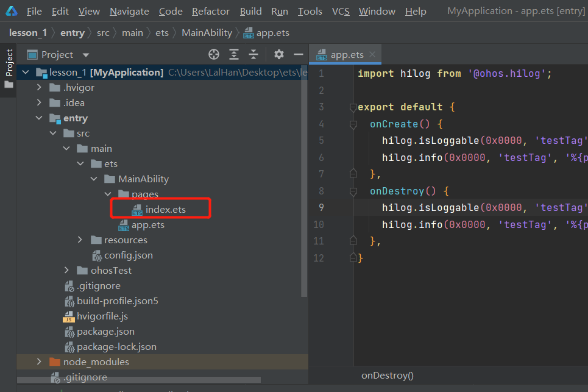This screenshot has width=588, height=392.
Task: Select the app.ets editor tab
Action: click(345, 55)
